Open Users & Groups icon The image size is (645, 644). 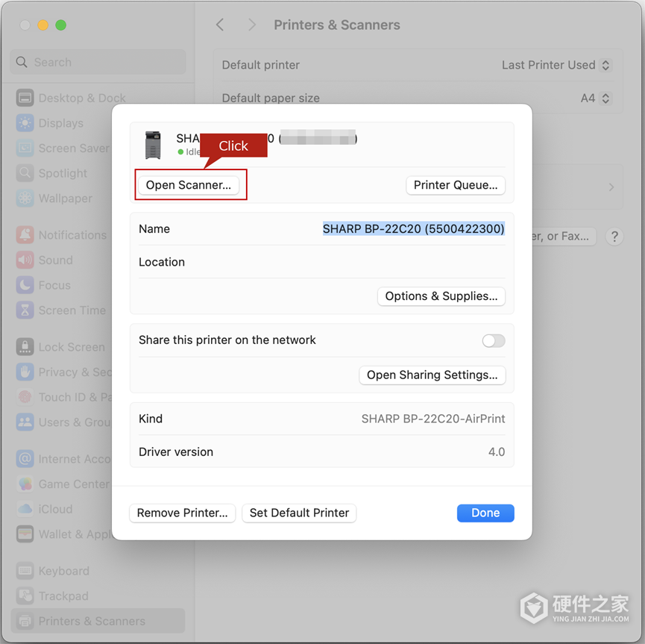[x=25, y=422]
